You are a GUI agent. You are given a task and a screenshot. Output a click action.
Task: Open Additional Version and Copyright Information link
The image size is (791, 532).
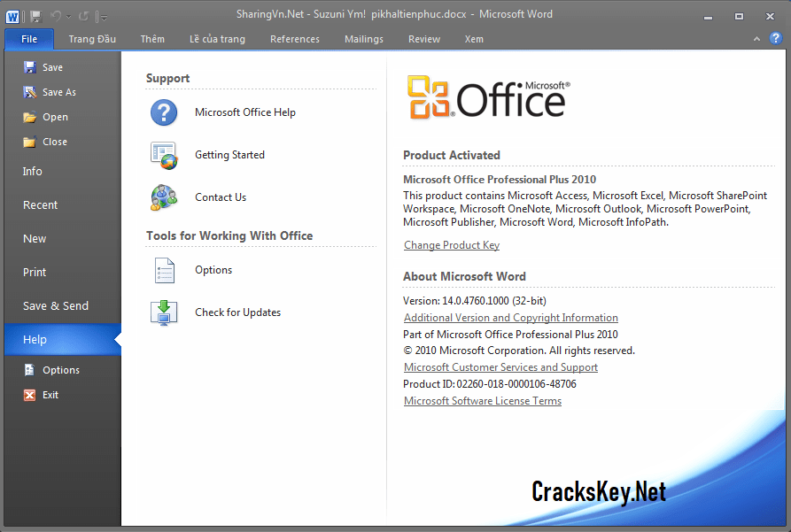point(510,318)
